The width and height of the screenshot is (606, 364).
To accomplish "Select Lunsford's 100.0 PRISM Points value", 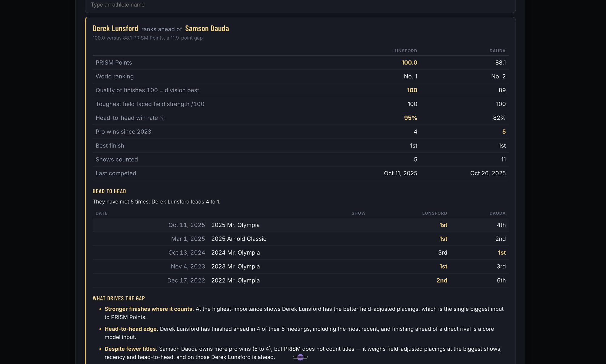I will (x=409, y=63).
